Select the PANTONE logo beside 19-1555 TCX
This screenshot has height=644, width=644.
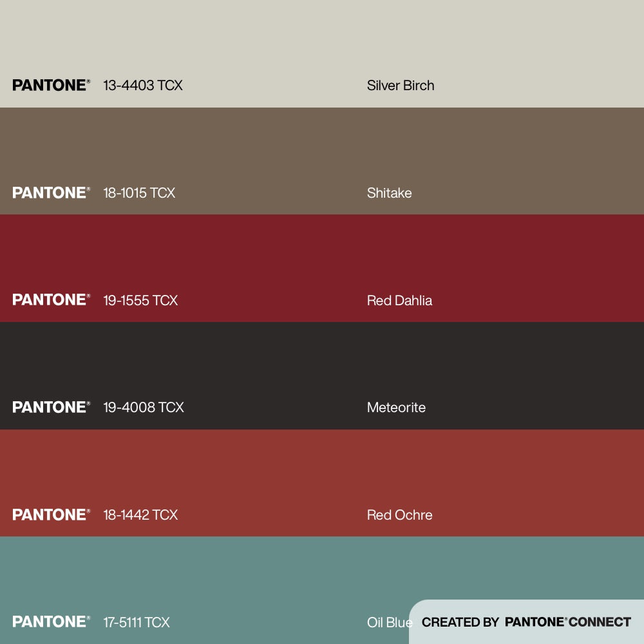coord(51,300)
